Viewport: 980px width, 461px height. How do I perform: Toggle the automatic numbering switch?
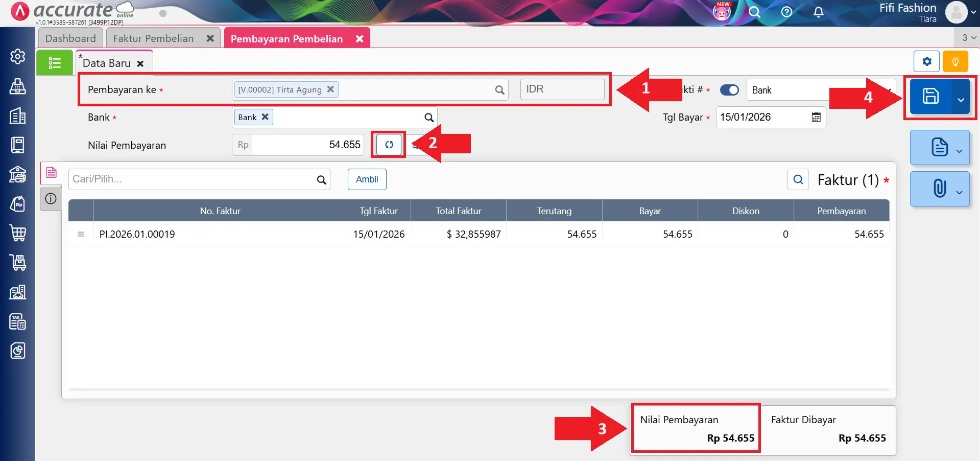pyautogui.click(x=729, y=90)
